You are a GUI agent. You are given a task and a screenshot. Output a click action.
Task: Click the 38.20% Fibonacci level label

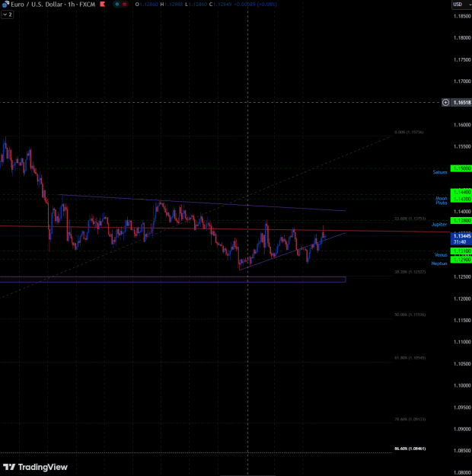click(x=410, y=272)
